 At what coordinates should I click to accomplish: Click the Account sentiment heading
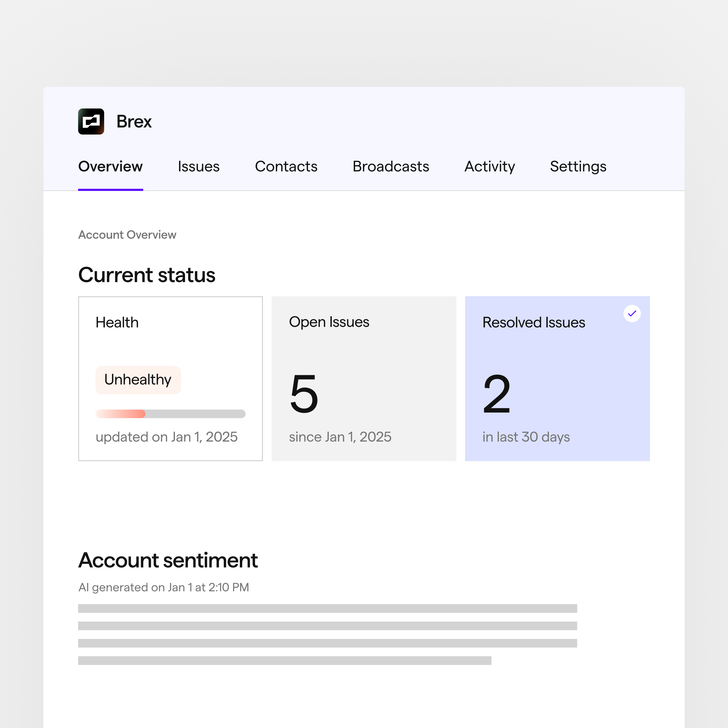click(x=168, y=560)
